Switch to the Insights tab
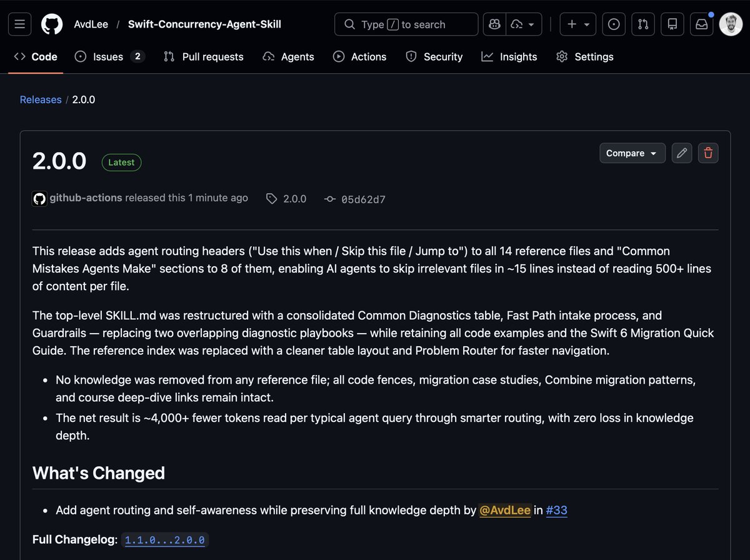Image resolution: width=750 pixels, height=560 pixels. click(509, 57)
